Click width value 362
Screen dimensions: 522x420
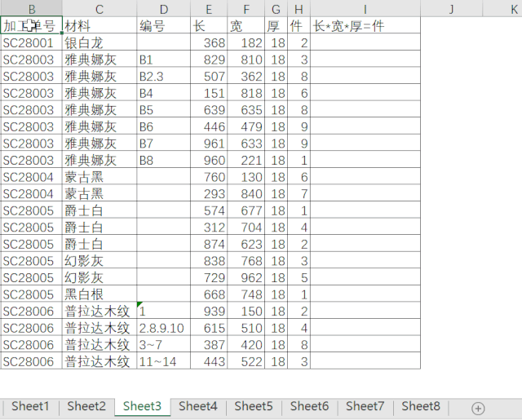tap(246, 76)
